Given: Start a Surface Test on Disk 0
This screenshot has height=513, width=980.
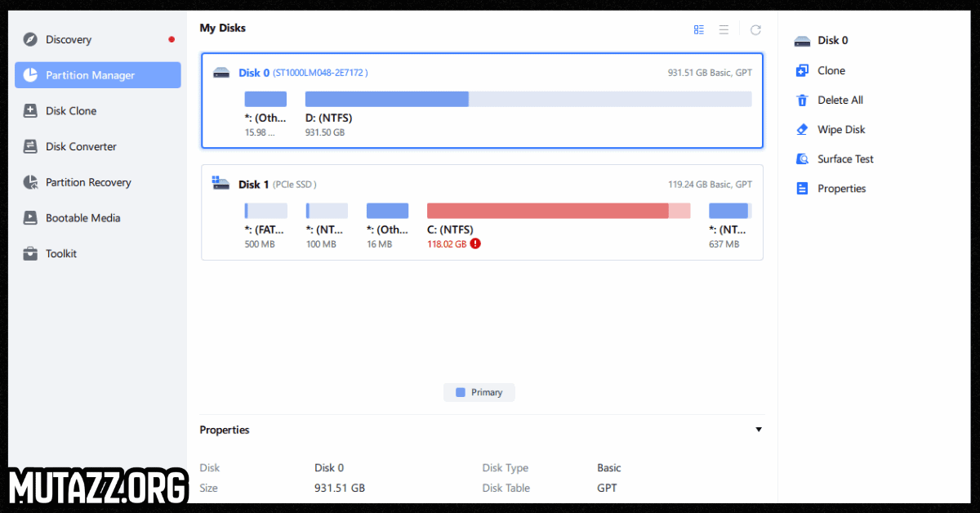Looking at the screenshot, I should [845, 158].
